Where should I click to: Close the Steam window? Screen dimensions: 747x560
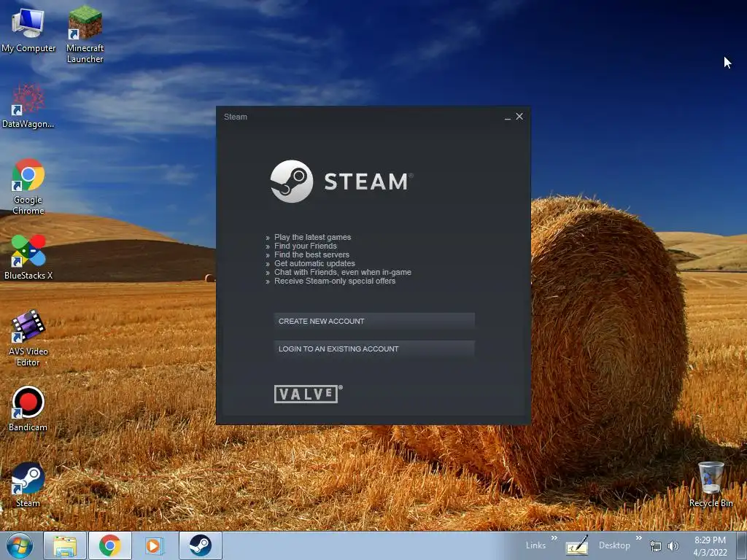coord(519,116)
